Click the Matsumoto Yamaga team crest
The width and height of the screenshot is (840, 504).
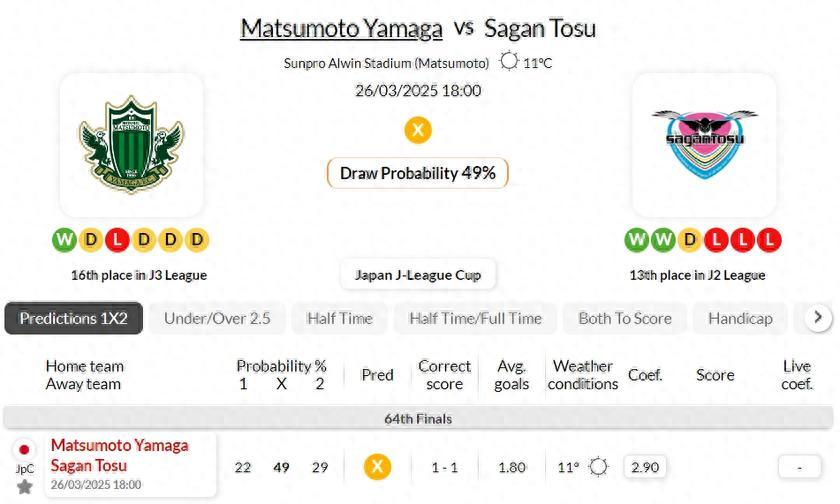(131, 144)
